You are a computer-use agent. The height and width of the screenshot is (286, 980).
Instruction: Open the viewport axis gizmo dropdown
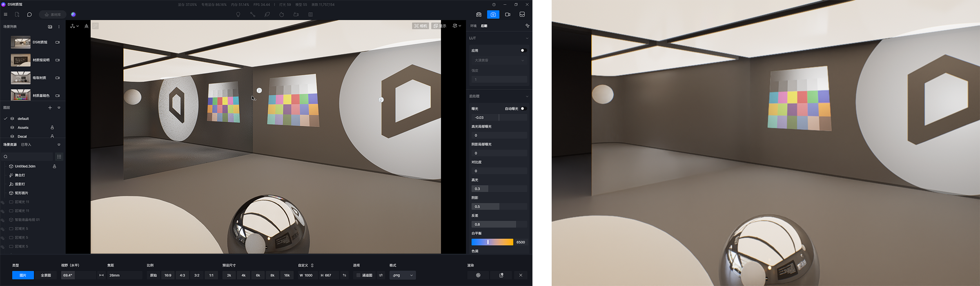pyautogui.click(x=74, y=26)
